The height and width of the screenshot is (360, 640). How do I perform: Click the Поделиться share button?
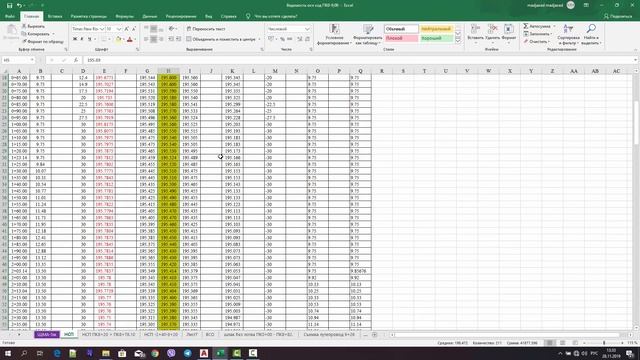tap(618, 16)
